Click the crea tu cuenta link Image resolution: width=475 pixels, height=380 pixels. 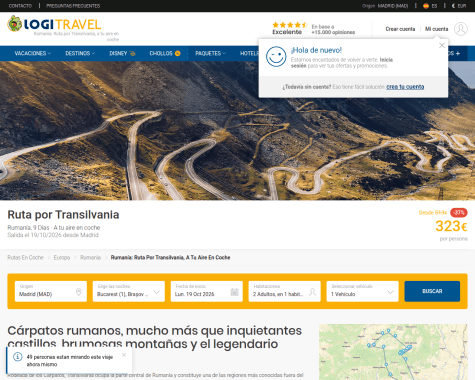(x=405, y=87)
